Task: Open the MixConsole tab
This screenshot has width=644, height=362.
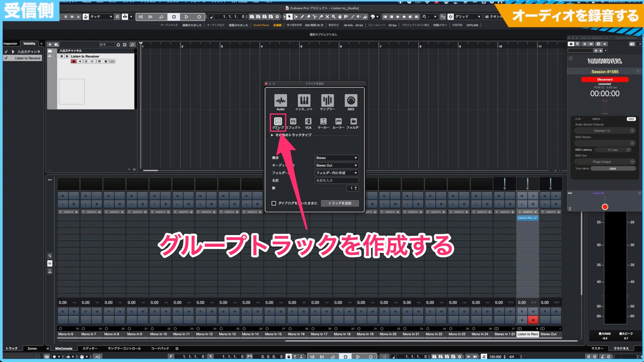Action: 64,348
